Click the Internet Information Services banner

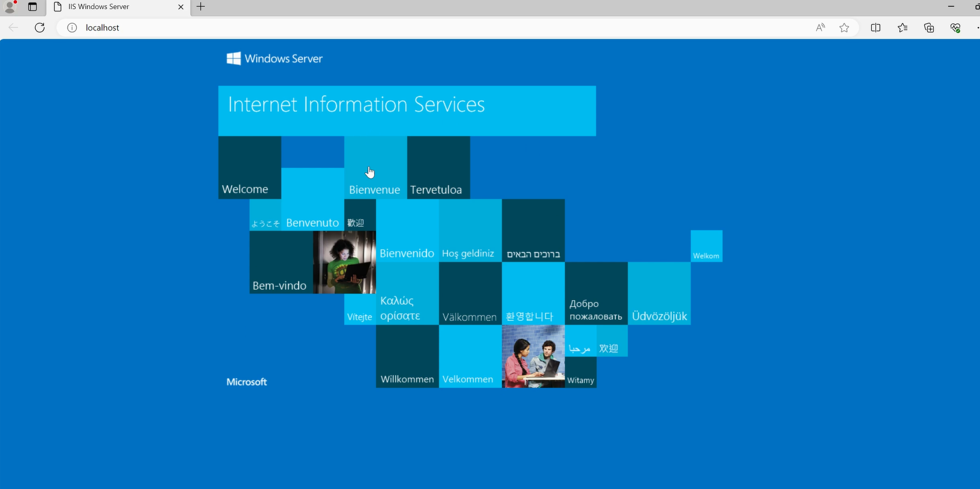pyautogui.click(x=407, y=111)
